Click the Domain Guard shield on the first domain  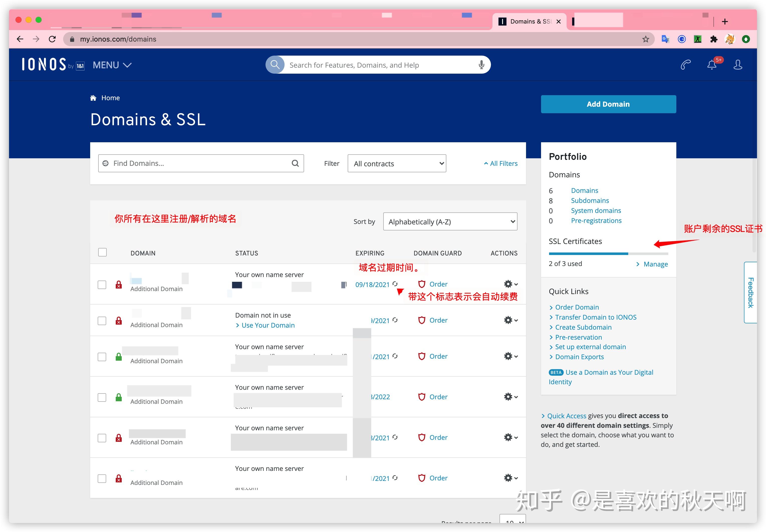pyautogui.click(x=422, y=284)
